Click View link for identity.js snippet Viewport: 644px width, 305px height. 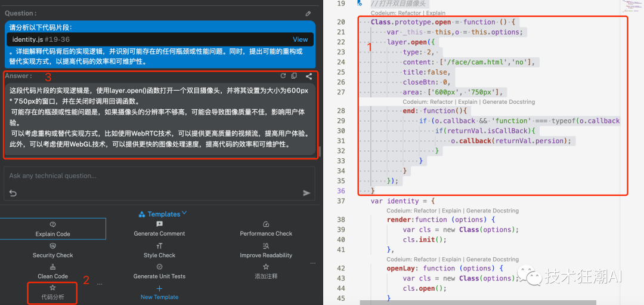(300, 39)
